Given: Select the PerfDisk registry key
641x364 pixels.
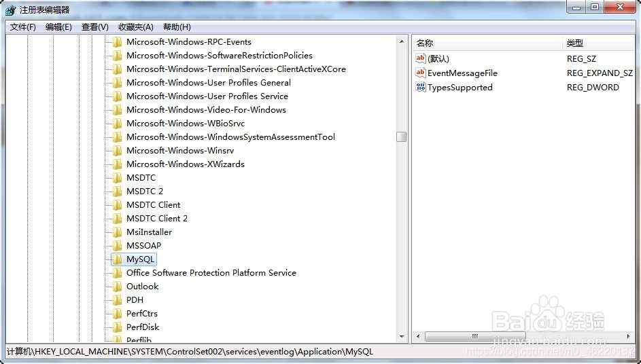Looking at the screenshot, I should click(143, 327).
